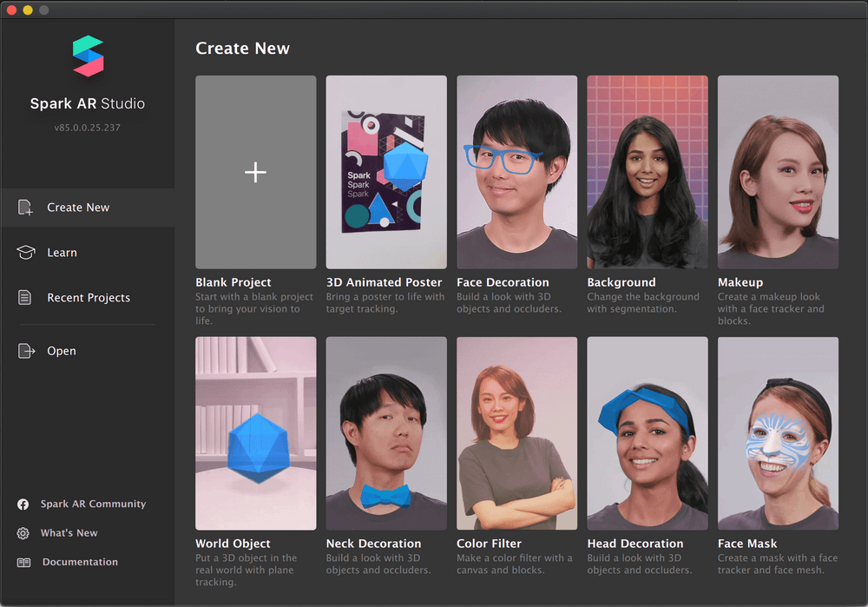Click the graduation cap icon next to Learn

coord(25,252)
